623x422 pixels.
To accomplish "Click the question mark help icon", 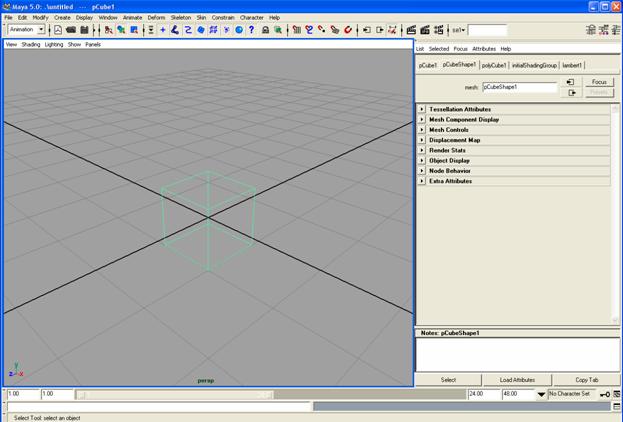I will tap(251, 30).
